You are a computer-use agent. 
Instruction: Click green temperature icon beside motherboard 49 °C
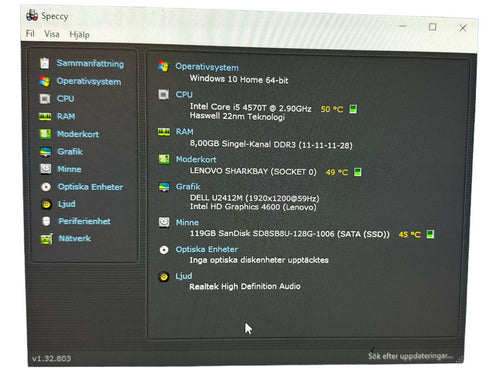(358, 172)
